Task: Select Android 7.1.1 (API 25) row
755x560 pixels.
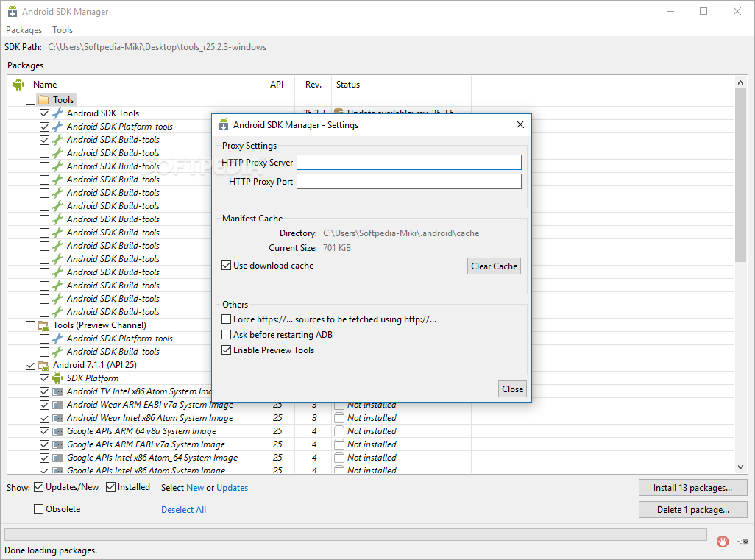Action: 95,365
